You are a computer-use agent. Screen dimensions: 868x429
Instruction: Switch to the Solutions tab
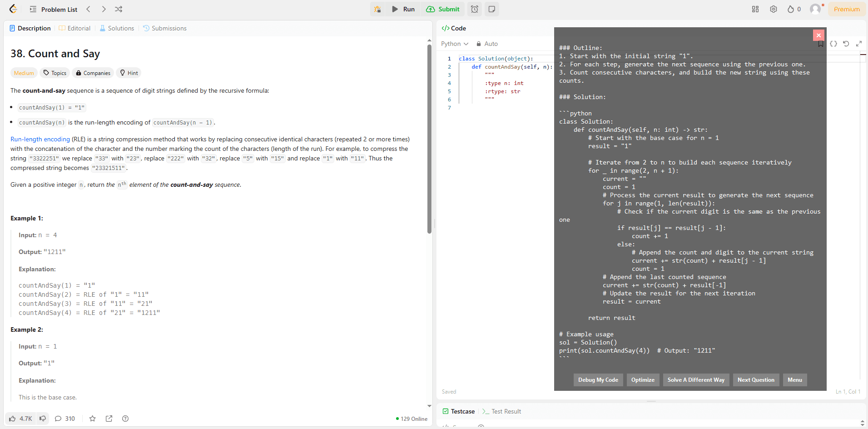point(117,28)
